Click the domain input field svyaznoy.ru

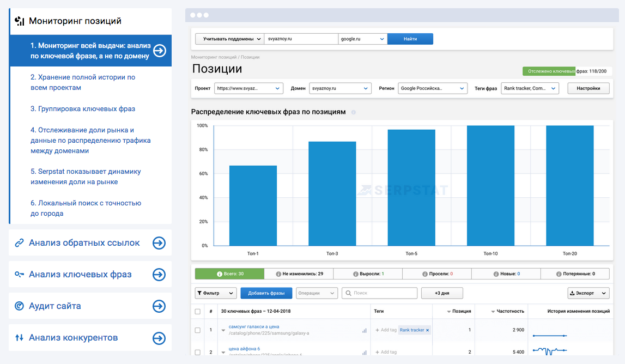[301, 39]
